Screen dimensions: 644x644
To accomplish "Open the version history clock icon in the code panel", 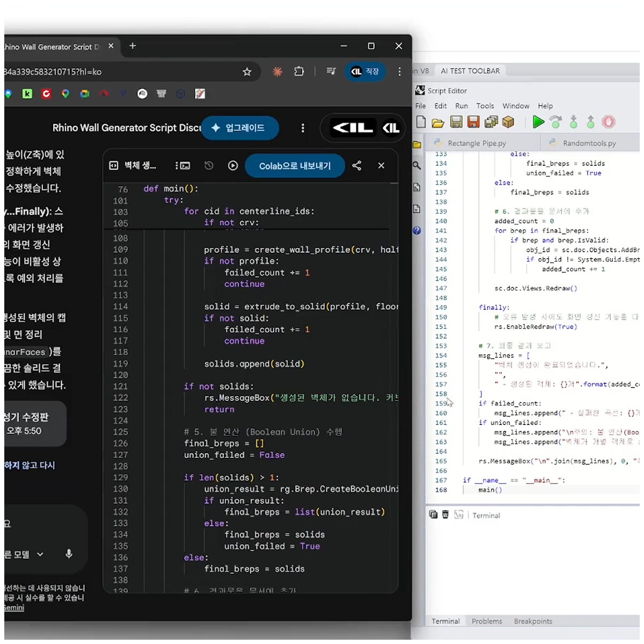I will [209, 166].
